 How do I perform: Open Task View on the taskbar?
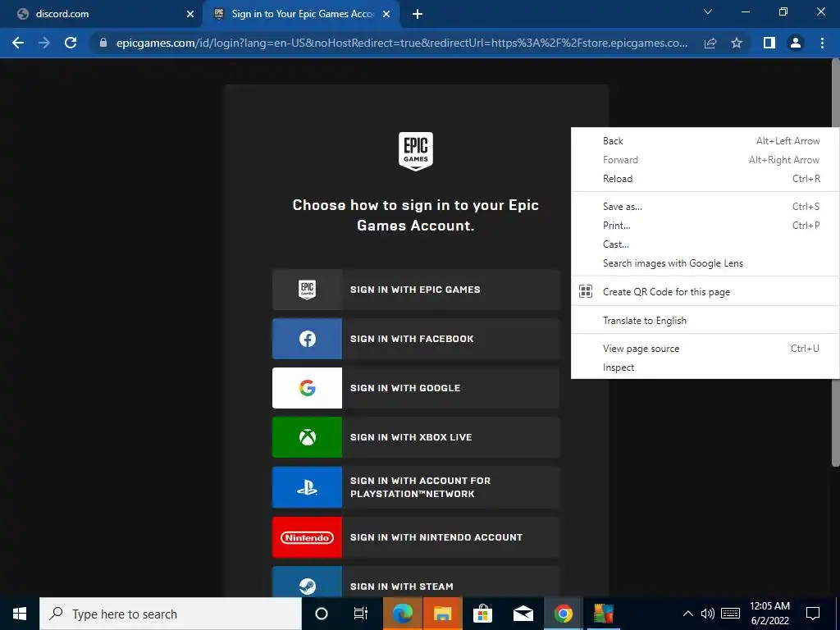pyautogui.click(x=361, y=614)
